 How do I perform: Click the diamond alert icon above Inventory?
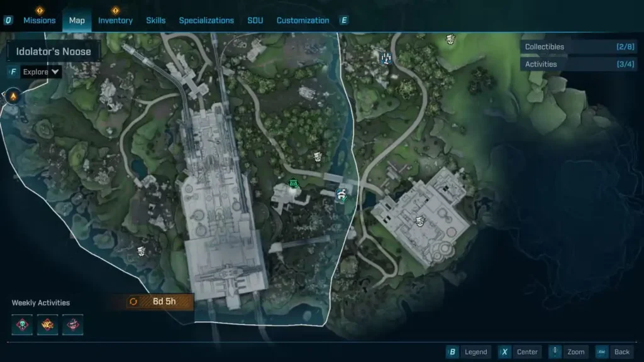click(x=116, y=10)
